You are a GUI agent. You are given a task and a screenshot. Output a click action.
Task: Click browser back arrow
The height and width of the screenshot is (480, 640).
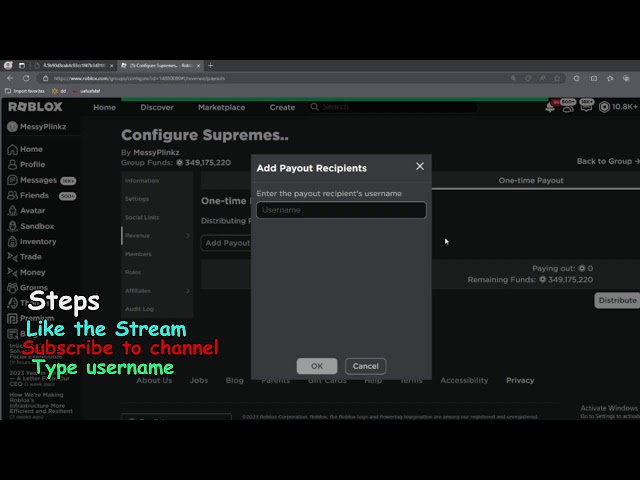(x=10, y=78)
